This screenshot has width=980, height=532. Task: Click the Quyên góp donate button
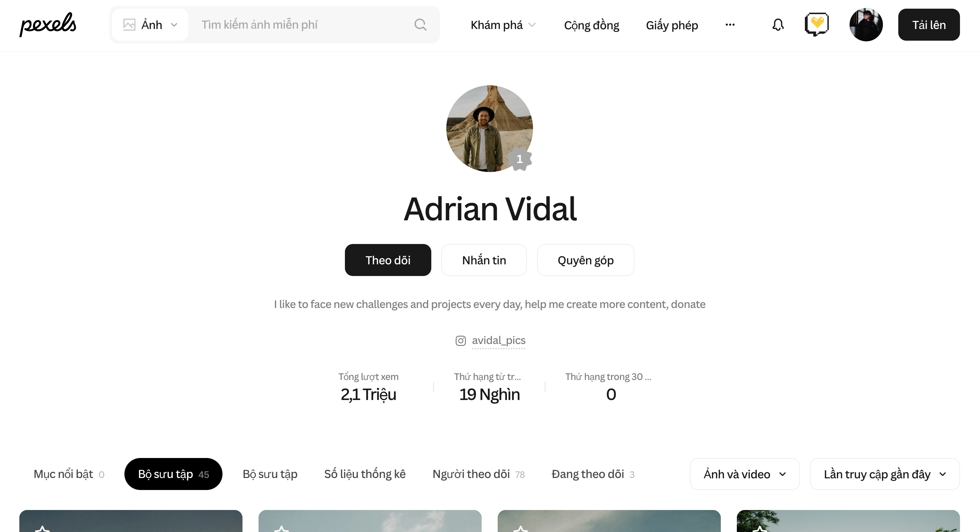coord(585,260)
